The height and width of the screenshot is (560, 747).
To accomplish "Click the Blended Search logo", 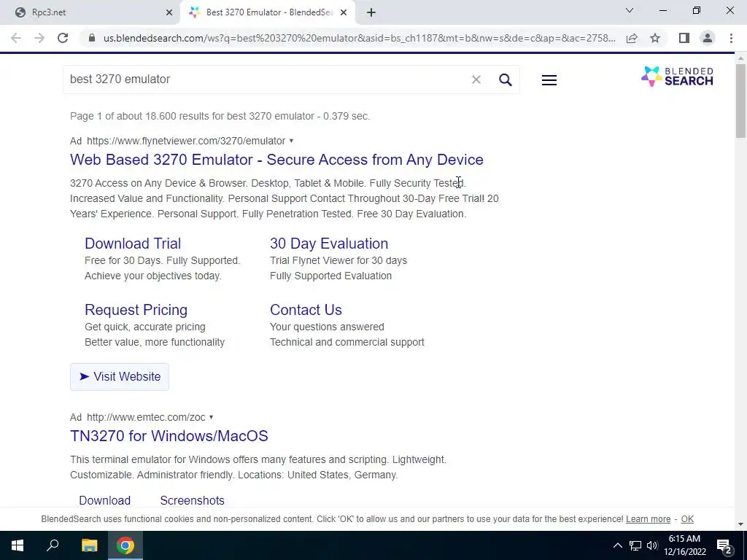I will tap(677, 77).
